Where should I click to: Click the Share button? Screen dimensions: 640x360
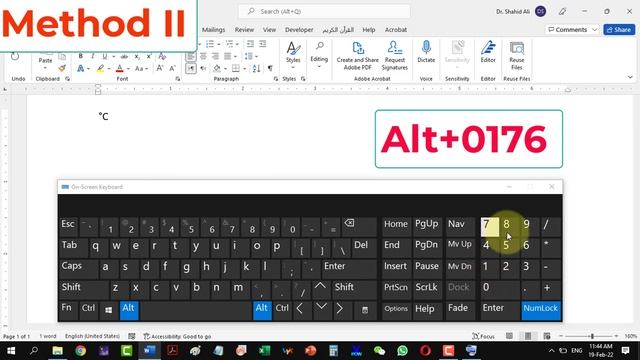(619, 30)
